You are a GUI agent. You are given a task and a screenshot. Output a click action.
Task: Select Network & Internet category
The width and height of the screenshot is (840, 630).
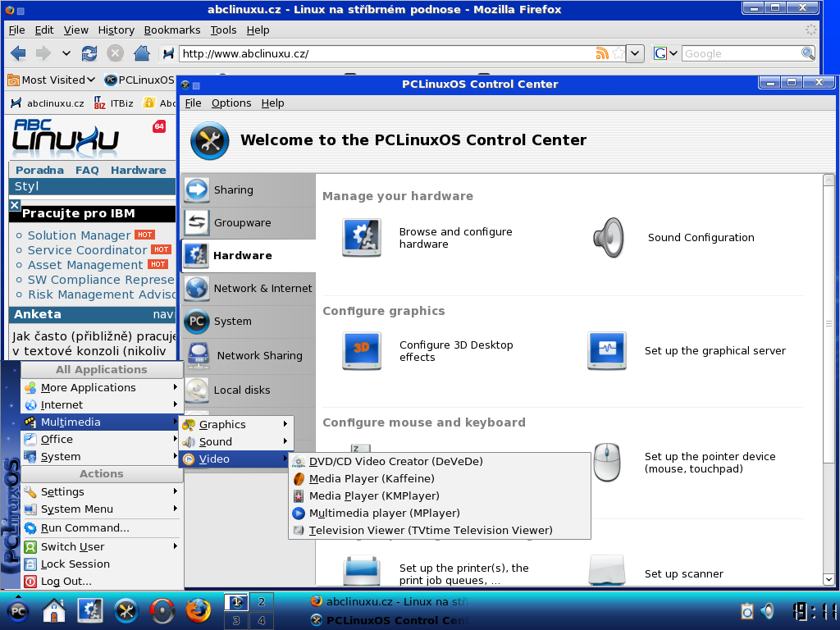tap(249, 288)
